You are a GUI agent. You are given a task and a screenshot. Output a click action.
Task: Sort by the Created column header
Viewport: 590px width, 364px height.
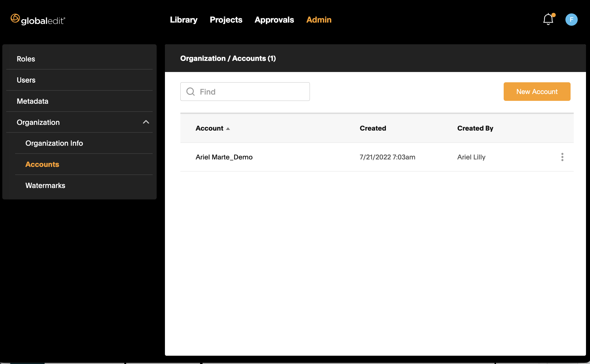[373, 128]
